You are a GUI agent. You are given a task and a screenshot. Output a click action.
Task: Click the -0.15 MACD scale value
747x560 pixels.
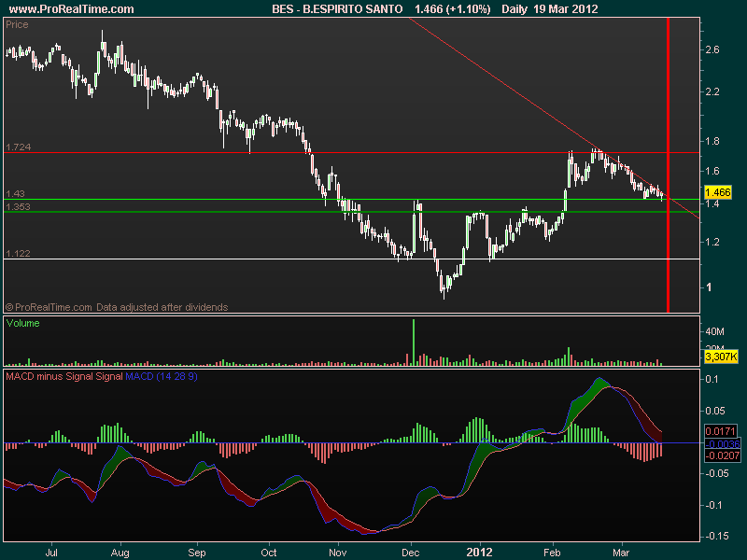tap(716, 536)
